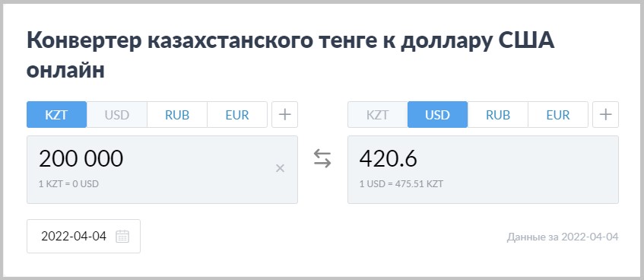The height and width of the screenshot is (280, 644).
Task: Click the converter page heading
Action: pos(290,56)
